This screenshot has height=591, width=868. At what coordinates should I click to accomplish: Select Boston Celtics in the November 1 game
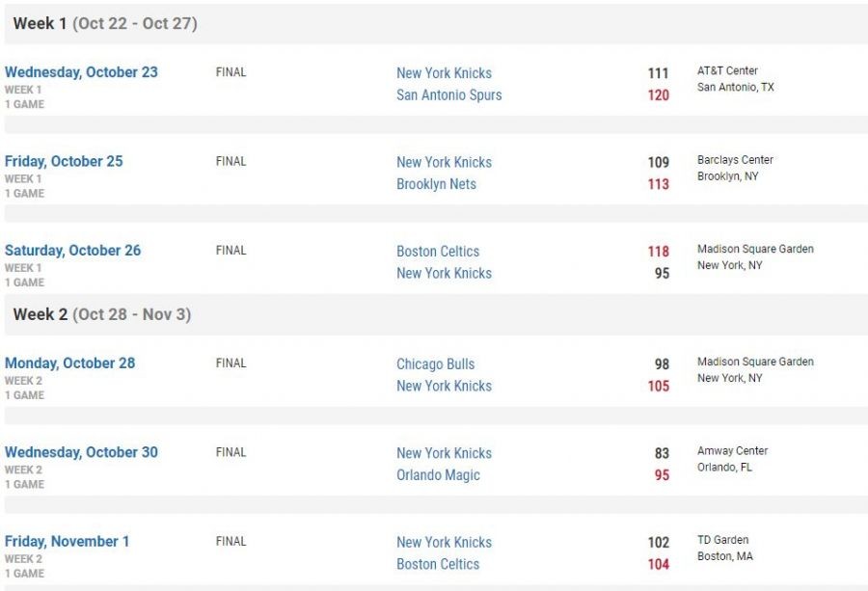[x=438, y=564]
